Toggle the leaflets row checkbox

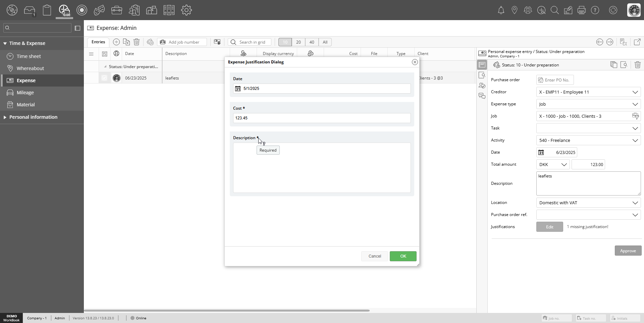click(x=105, y=78)
